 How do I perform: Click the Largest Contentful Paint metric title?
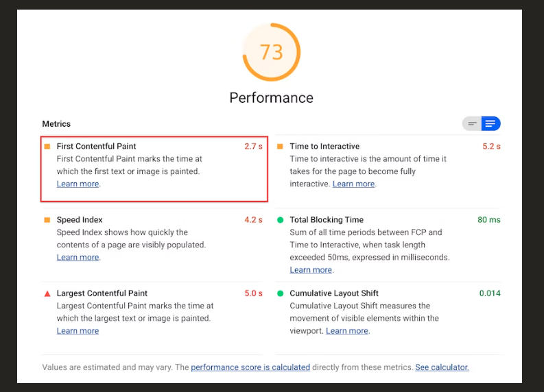102,293
